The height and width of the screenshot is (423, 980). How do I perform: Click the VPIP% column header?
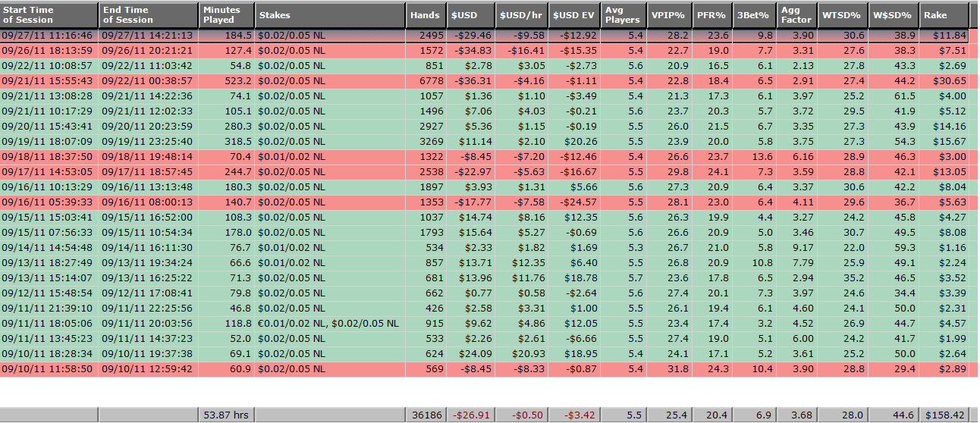click(x=669, y=14)
